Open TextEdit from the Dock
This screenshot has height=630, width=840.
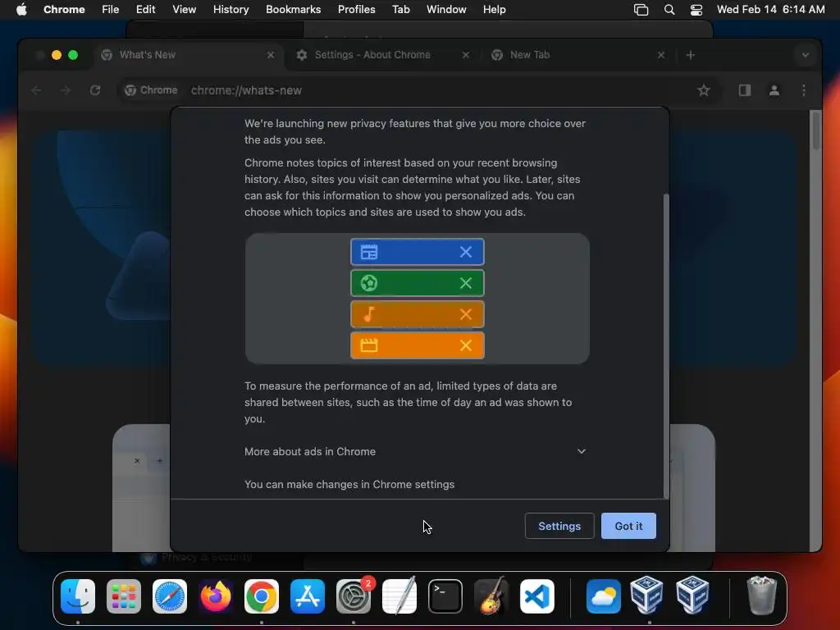(399, 596)
